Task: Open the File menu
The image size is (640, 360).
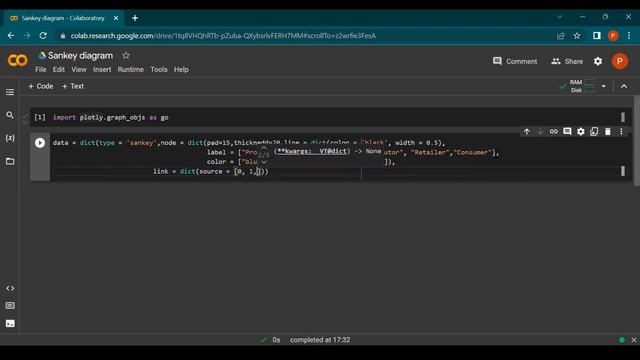Action: (x=41, y=69)
